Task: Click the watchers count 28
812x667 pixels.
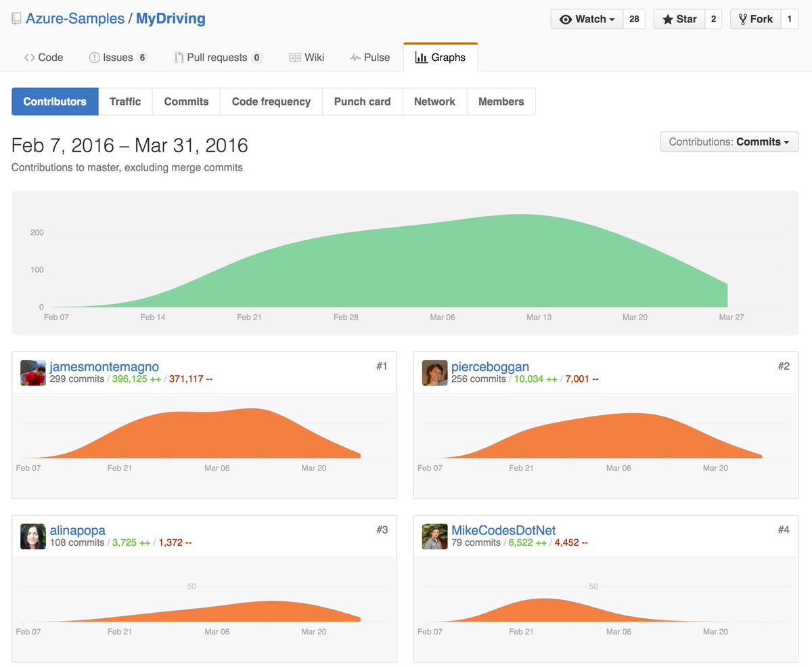Action: point(634,19)
